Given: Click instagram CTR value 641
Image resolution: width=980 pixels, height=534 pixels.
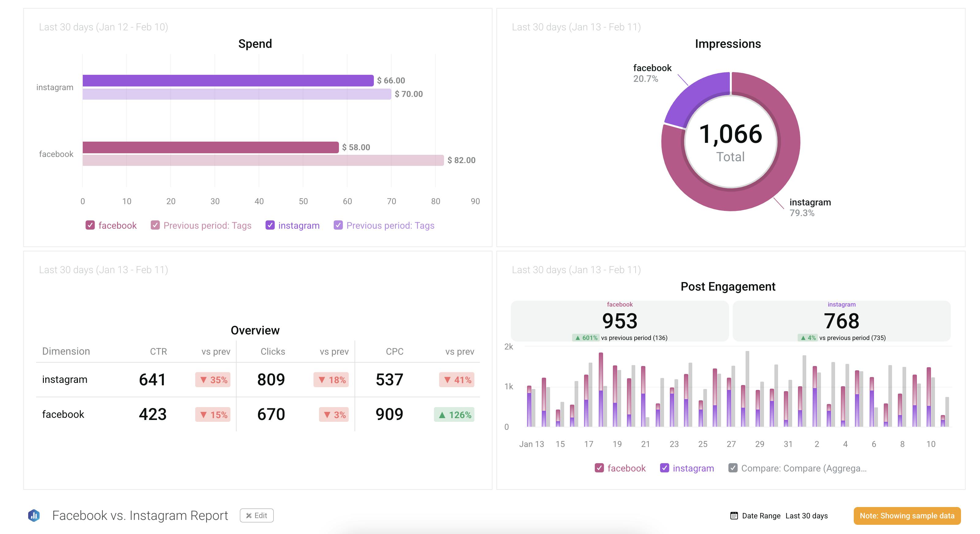Looking at the screenshot, I should pos(152,380).
